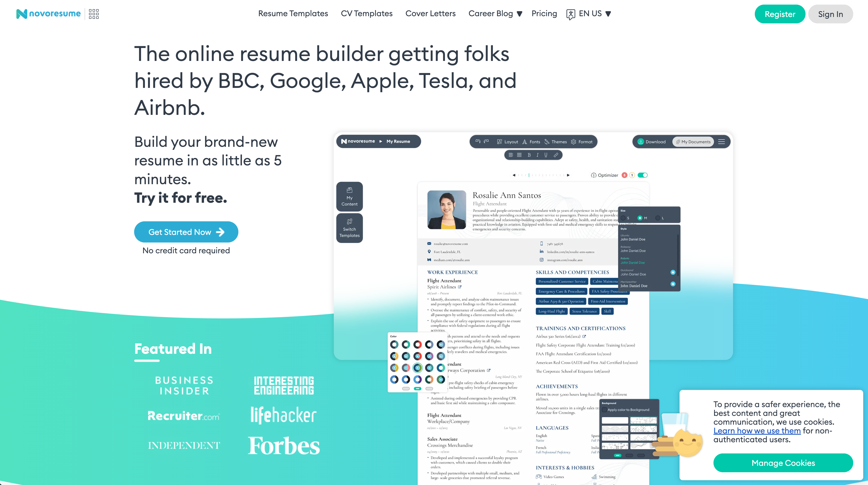Pick the top-left color swatch in Color panel

[x=394, y=344]
